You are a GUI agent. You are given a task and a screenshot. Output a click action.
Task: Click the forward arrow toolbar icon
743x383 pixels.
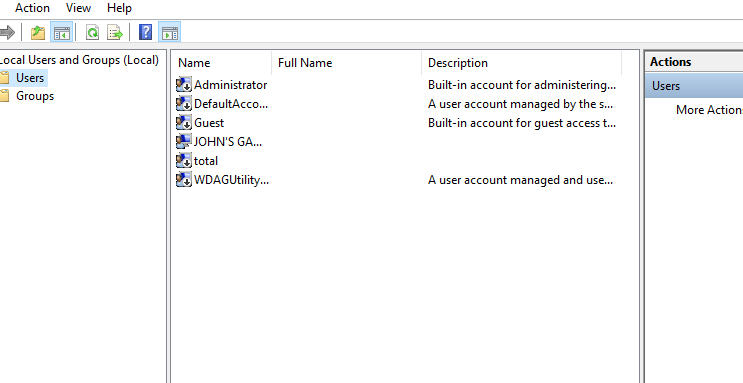(7, 33)
